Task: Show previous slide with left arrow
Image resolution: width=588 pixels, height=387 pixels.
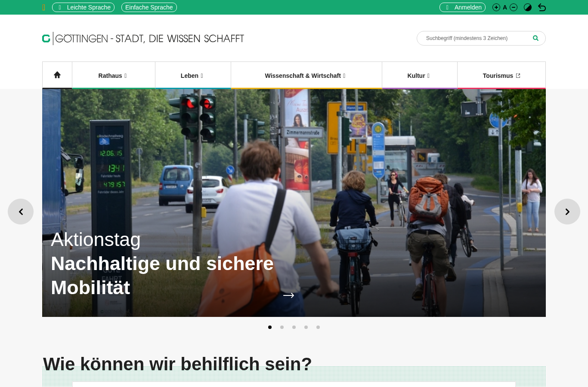Action: [21, 212]
